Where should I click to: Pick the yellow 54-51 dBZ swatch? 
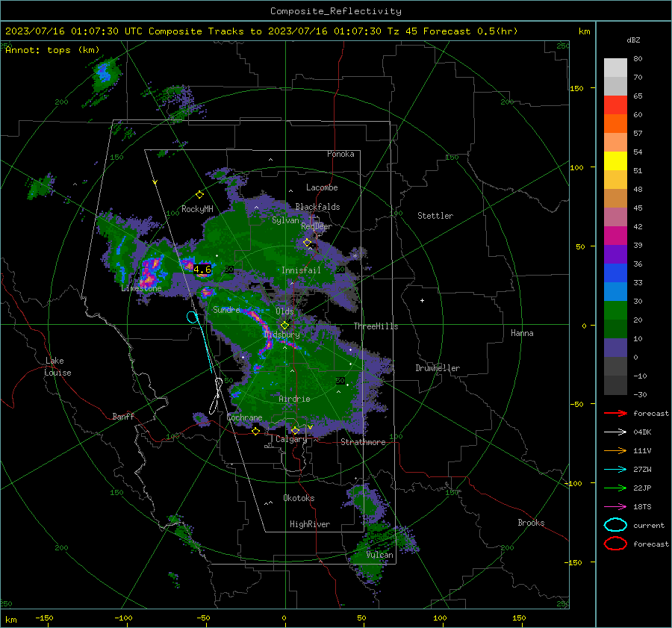(615, 161)
